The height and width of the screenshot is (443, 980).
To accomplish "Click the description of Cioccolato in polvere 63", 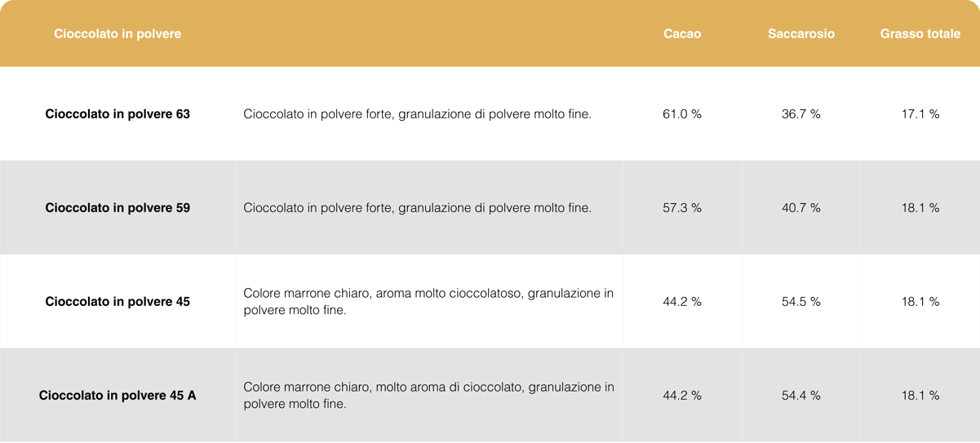I will pos(417,114).
